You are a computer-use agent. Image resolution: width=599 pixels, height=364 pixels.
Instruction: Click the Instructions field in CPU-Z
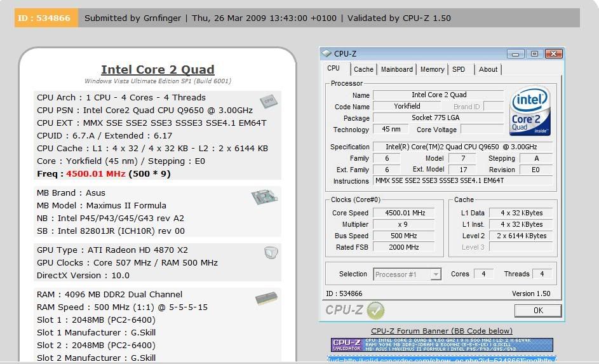462,180
